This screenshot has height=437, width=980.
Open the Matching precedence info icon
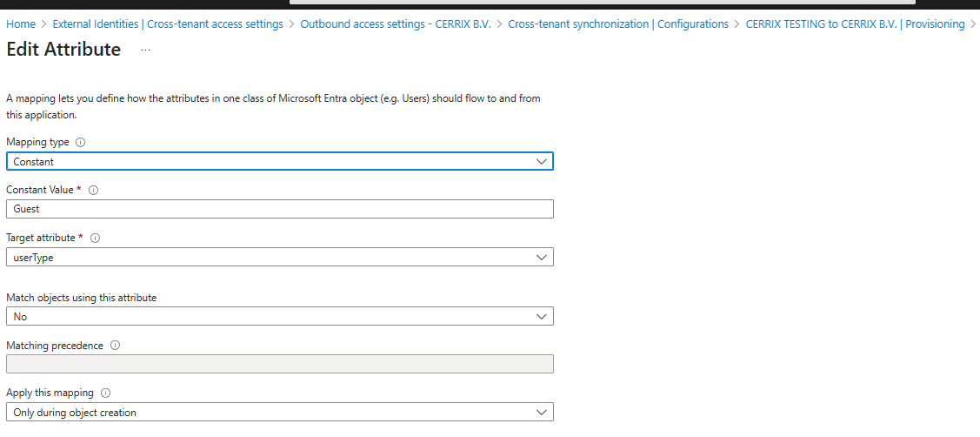(x=115, y=346)
